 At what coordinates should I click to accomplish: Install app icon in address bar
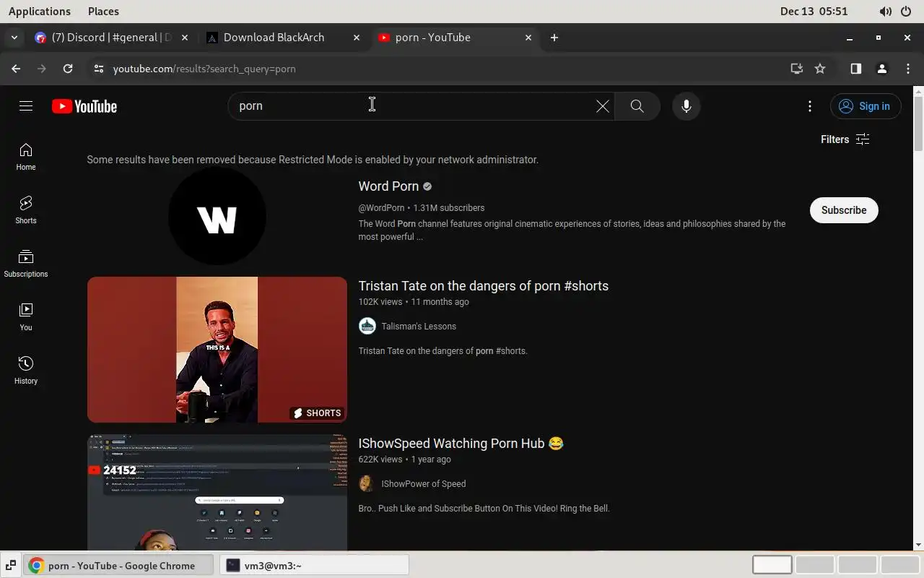797,69
